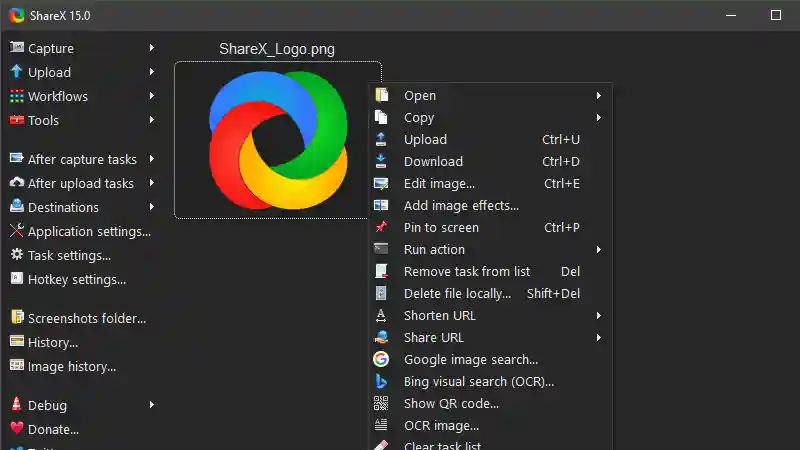Expand the Capture submenu arrow
Screen dimensions: 800x450
point(152,47)
